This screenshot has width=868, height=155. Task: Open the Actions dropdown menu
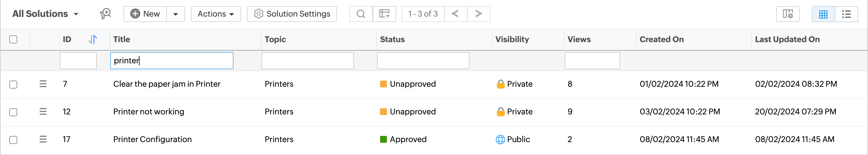216,14
